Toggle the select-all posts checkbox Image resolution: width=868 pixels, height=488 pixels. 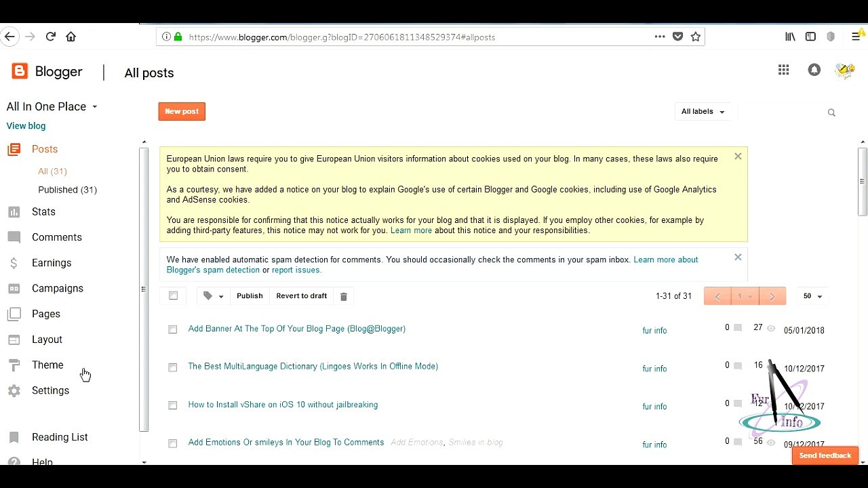(173, 296)
